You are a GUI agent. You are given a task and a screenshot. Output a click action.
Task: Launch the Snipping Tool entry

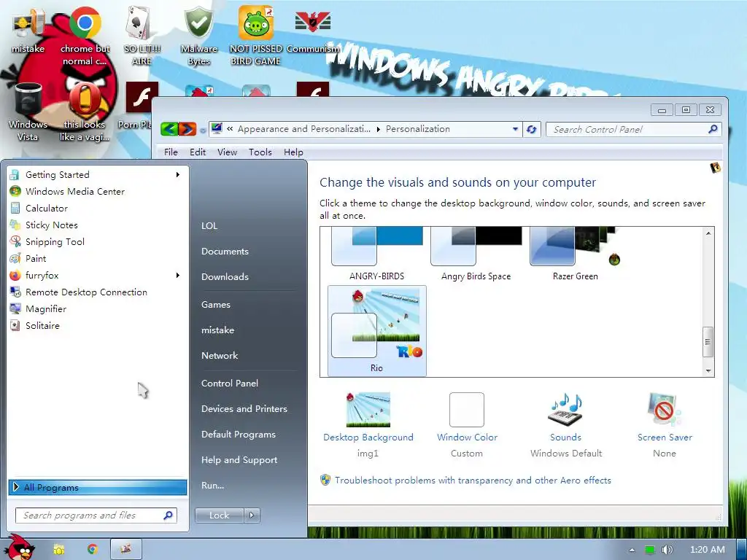tap(55, 242)
